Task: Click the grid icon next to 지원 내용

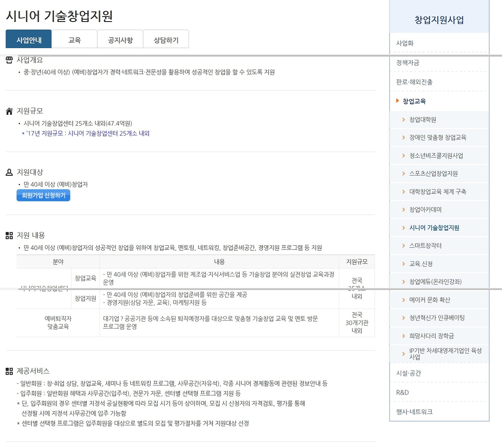Action: pos(9,235)
